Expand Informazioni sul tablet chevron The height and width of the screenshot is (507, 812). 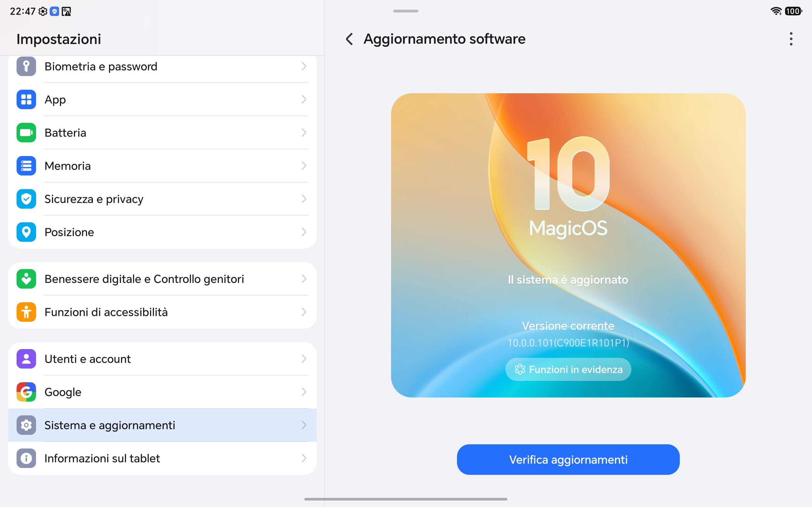(304, 458)
